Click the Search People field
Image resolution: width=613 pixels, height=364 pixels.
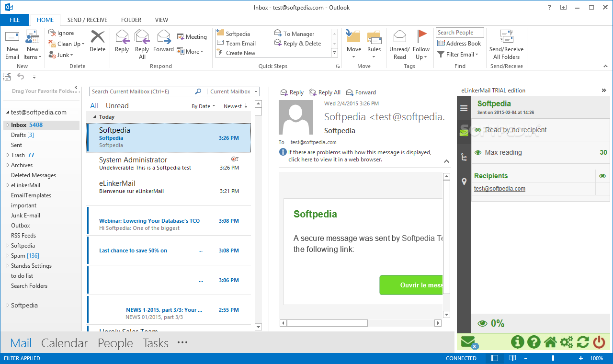(x=460, y=33)
